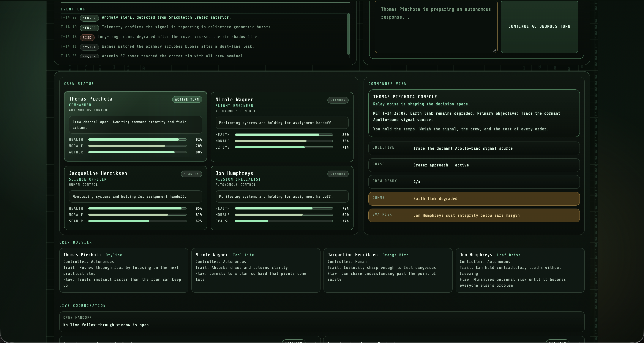Click the RISK tag in the event log
The image size is (644, 343).
point(87,37)
